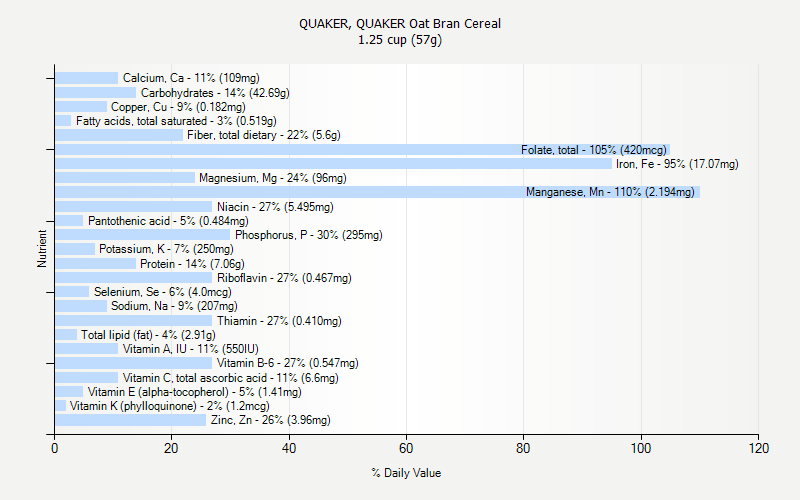The width and height of the screenshot is (800, 500).
Task: Click 'Manganese, Mn - 110% (2.194mg)' label
Action: pyautogui.click(x=610, y=192)
